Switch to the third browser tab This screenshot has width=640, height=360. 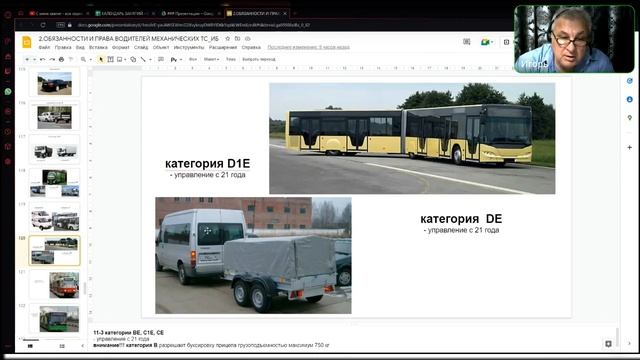[x=191, y=13]
